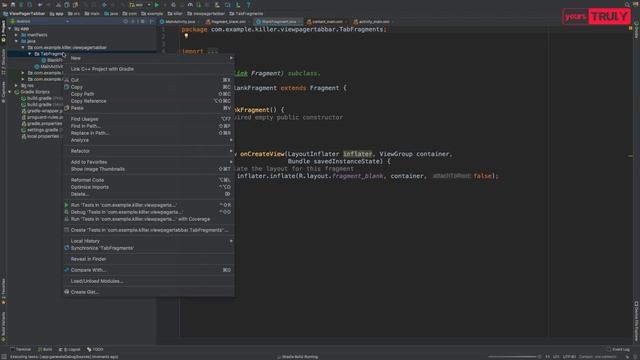
Task: Choose Copy from the context menu
Action: 149,87
